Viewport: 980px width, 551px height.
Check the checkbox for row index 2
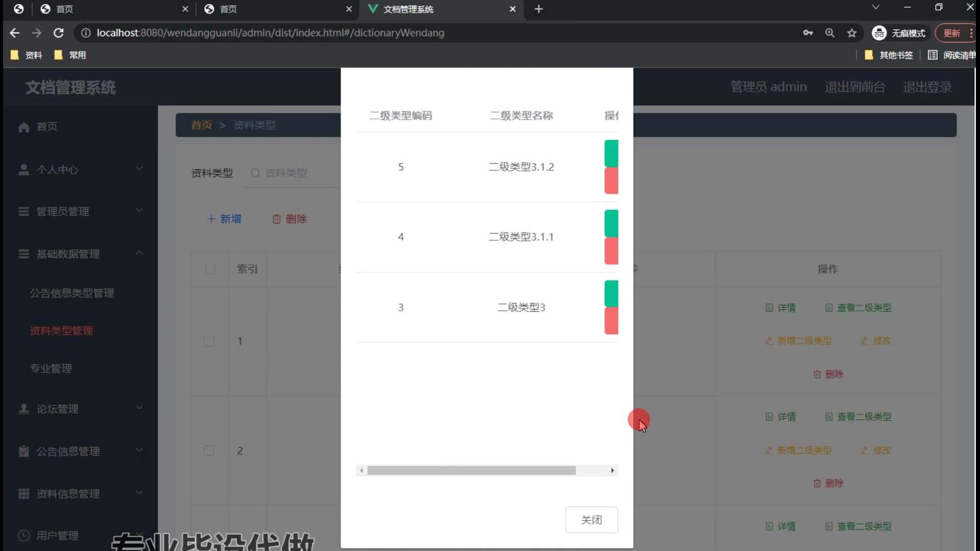[209, 451]
